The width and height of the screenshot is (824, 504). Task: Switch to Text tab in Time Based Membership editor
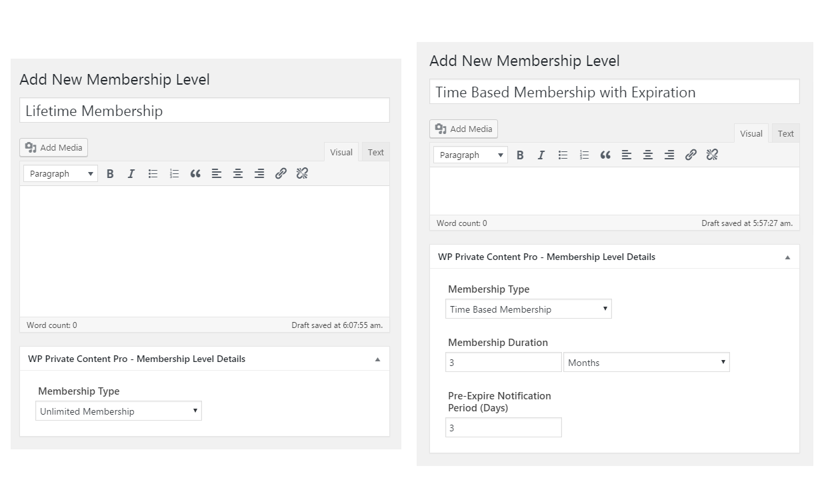786,133
